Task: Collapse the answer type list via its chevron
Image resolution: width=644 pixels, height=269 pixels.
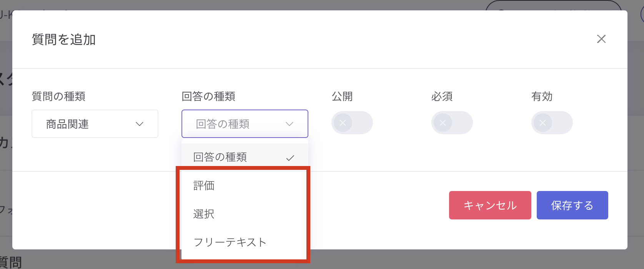Action: (290, 124)
